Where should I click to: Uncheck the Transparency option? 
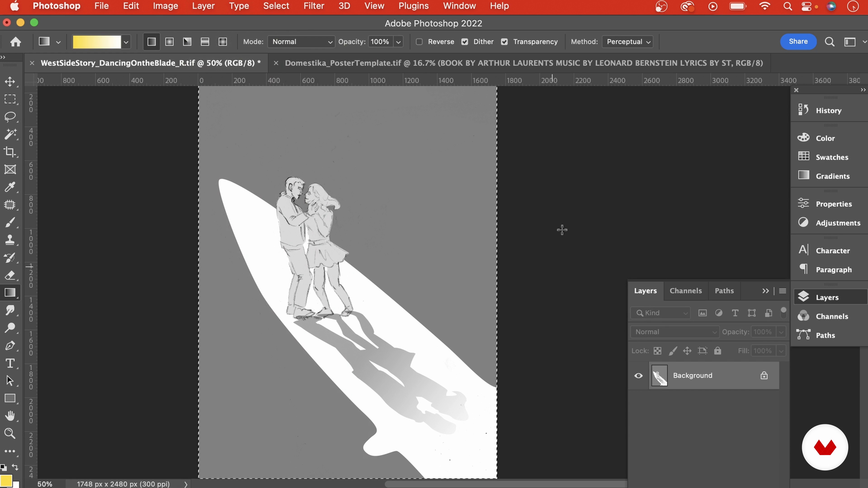click(x=505, y=42)
